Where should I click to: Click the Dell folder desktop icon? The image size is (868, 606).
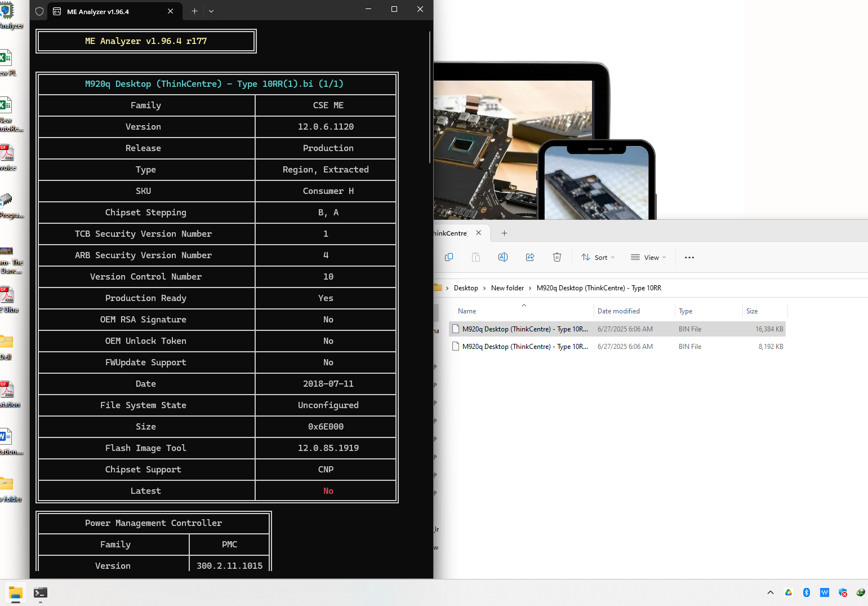pyautogui.click(x=6, y=346)
